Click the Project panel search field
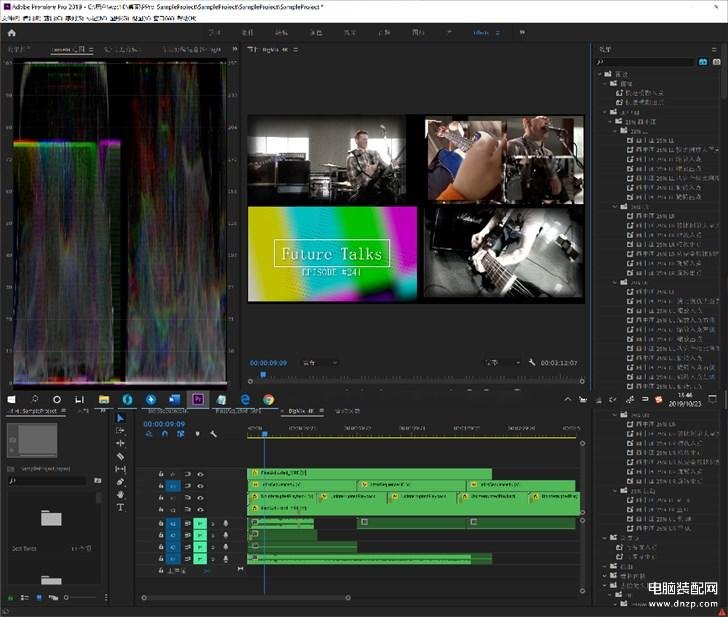Screen dimensions: 728x617 click(47, 481)
